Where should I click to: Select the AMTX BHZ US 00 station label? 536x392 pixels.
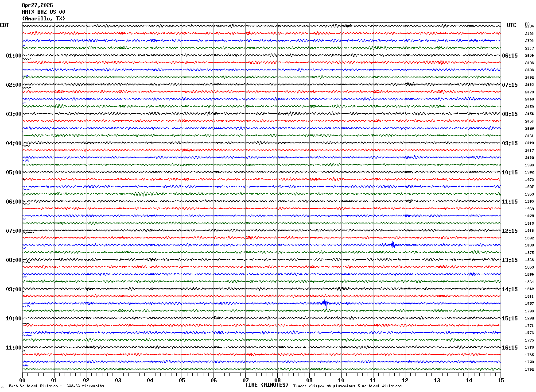click(43, 12)
